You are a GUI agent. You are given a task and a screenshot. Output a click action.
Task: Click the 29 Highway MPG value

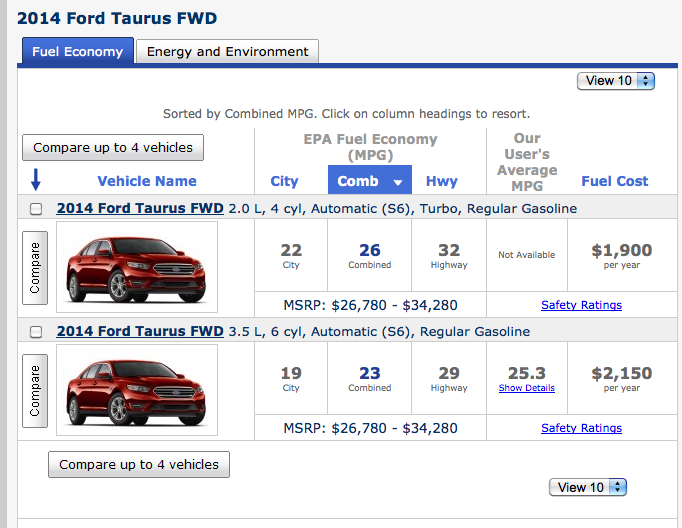click(x=449, y=374)
